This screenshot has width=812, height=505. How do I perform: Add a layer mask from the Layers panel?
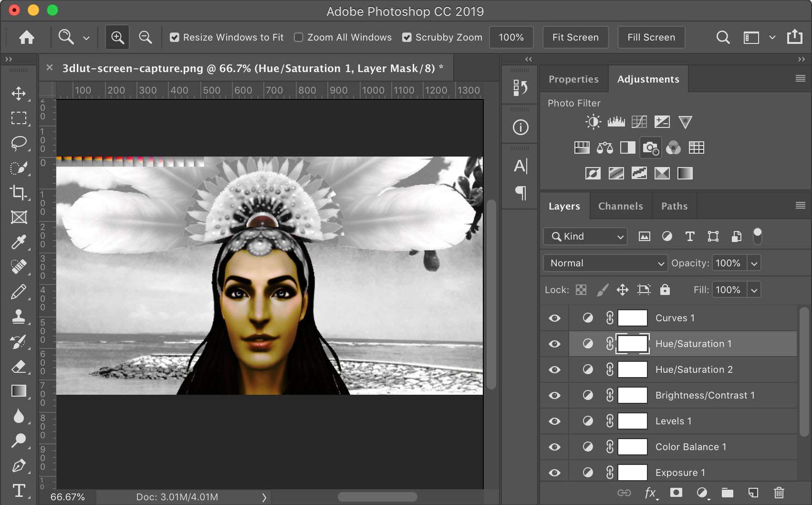[676, 492]
